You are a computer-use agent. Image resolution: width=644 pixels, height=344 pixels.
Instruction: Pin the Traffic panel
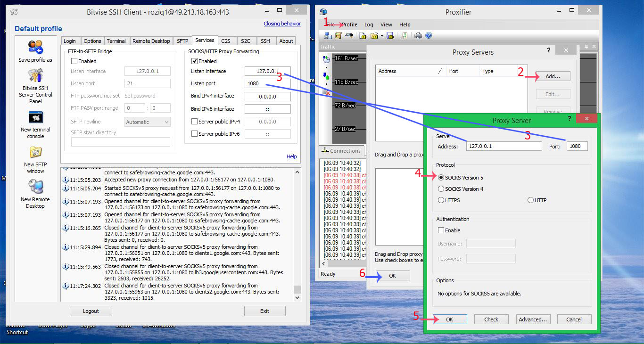[x=586, y=46]
